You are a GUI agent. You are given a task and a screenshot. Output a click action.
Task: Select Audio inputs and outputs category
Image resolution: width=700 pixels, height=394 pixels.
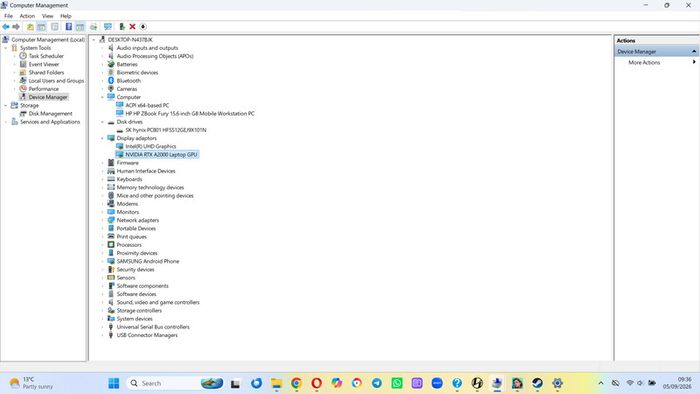tap(147, 48)
